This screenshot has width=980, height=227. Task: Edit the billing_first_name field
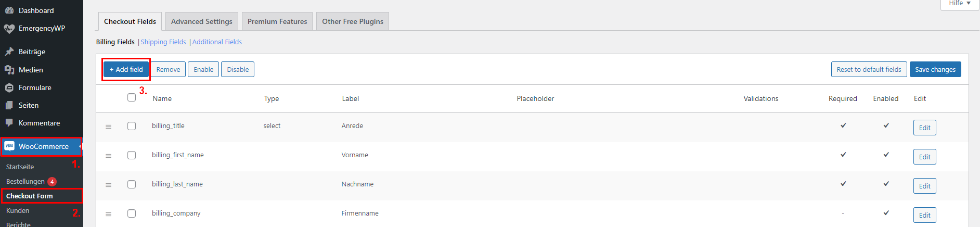point(925,157)
